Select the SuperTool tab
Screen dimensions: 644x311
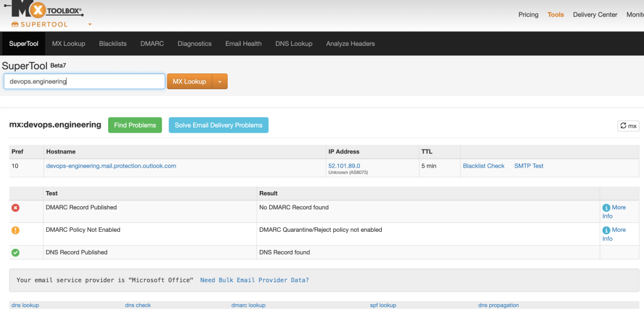[23, 43]
